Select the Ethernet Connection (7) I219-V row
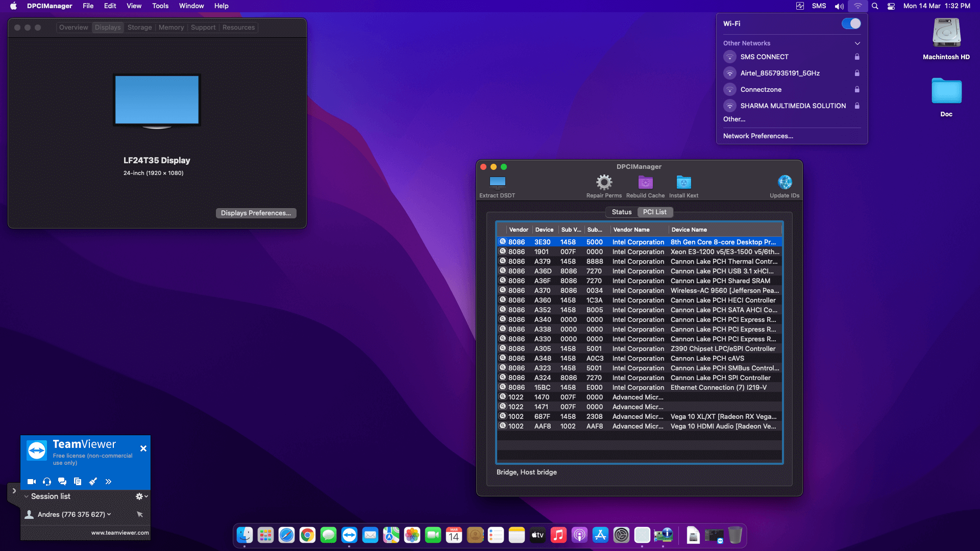The height and width of the screenshot is (551, 980). (639, 388)
